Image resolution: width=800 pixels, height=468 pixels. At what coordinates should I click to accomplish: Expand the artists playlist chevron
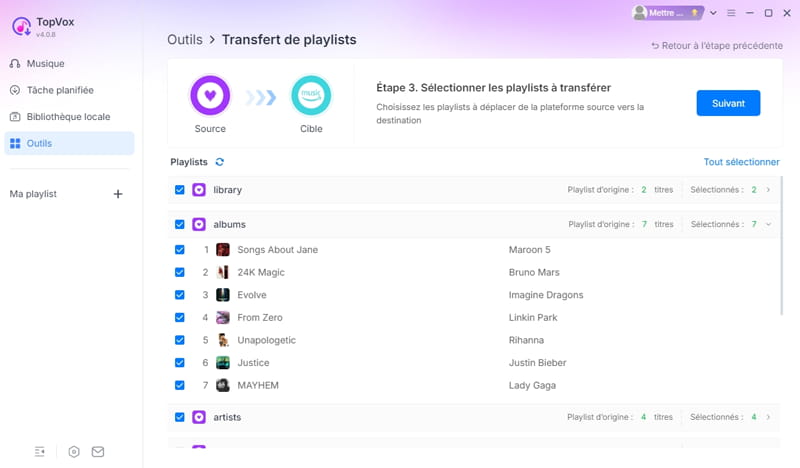768,417
